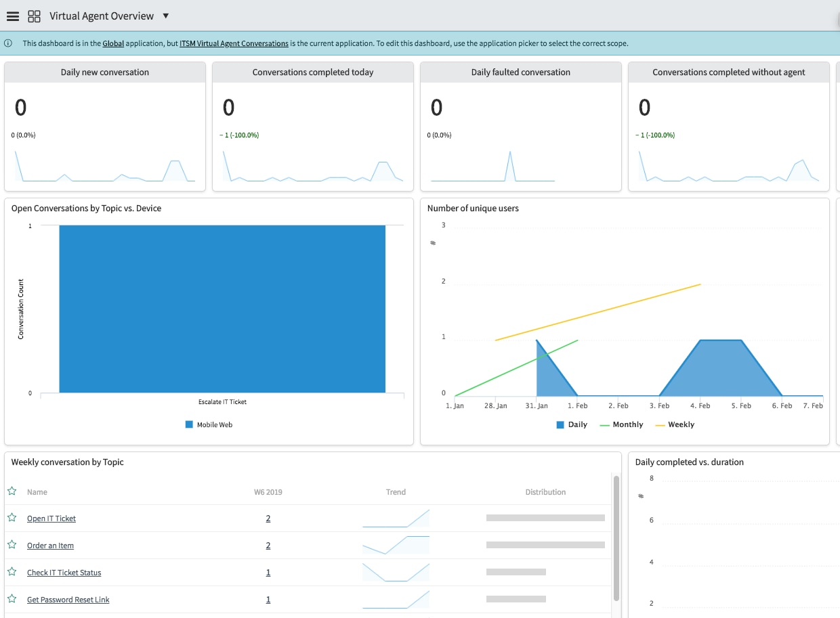Click the Weekly conversation list scrollbar

pyautogui.click(x=616, y=538)
